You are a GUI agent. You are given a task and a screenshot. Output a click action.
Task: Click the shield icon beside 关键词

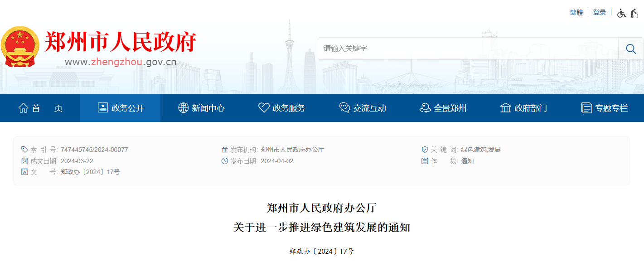(425, 150)
